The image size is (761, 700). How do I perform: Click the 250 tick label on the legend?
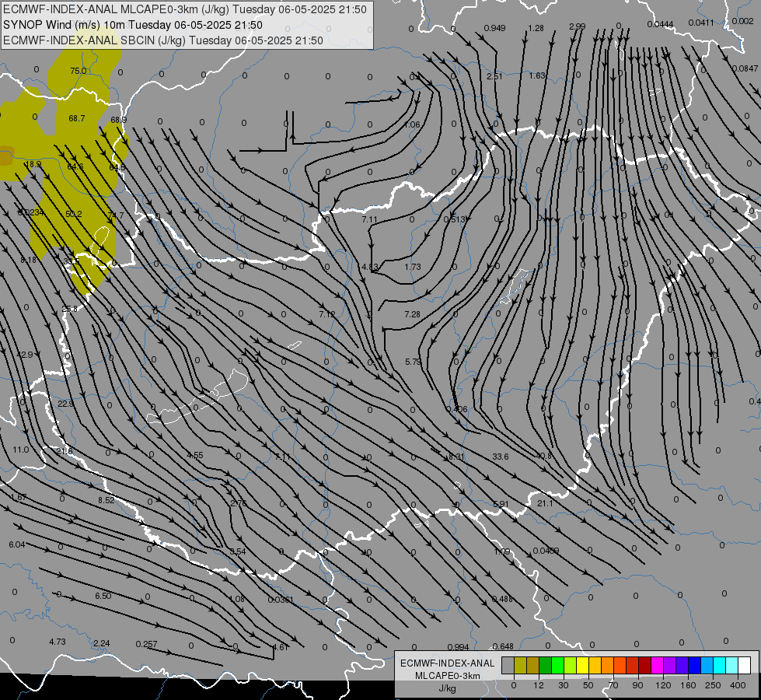tap(713, 685)
